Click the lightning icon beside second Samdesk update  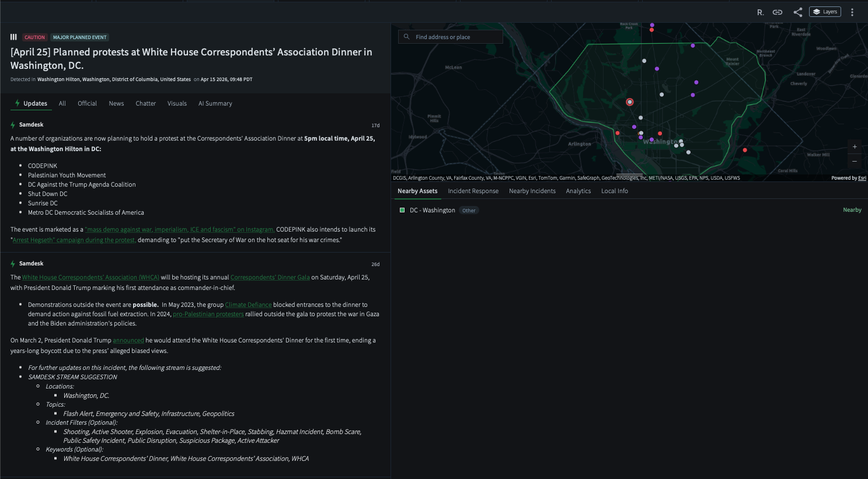coord(13,264)
